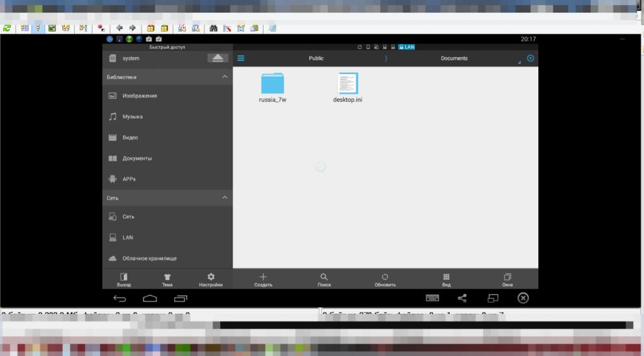Collapse the Сеть section header
Viewport: 644px width, 356px height.
pos(225,198)
